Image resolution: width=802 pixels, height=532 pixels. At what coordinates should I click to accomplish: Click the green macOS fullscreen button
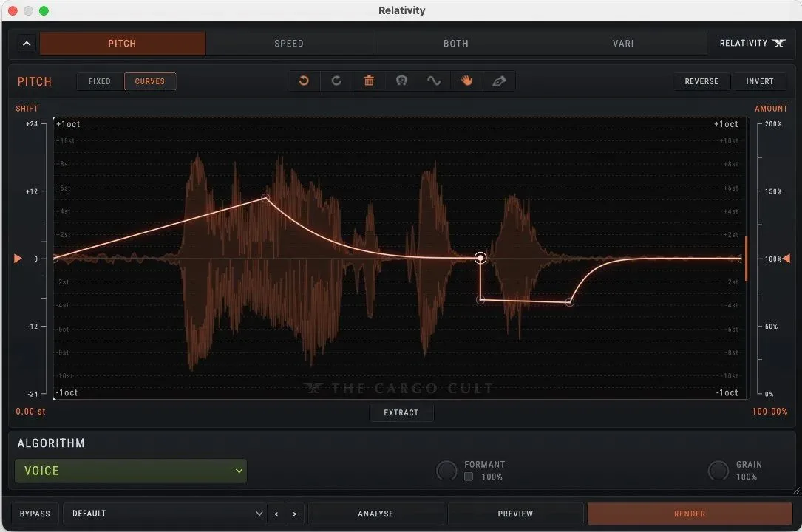click(x=44, y=11)
